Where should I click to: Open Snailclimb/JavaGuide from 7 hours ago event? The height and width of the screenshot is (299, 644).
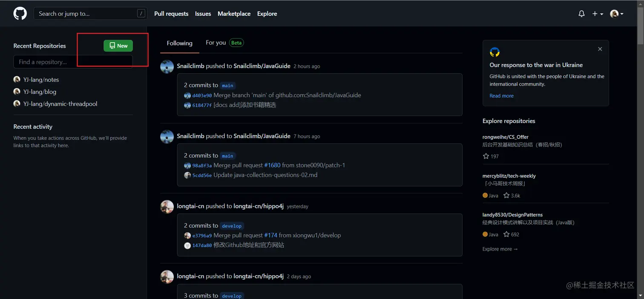(262, 136)
